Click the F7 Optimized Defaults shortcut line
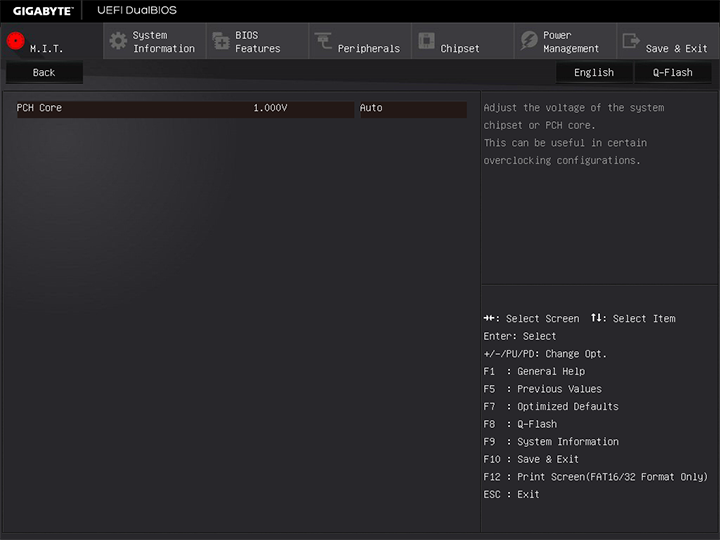The width and height of the screenshot is (720, 540). [551, 406]
